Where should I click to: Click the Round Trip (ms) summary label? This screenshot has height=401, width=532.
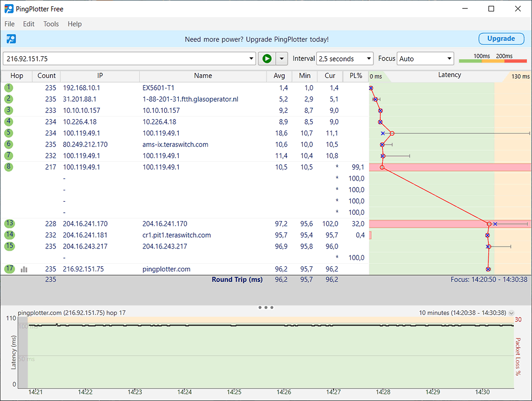(237, 279)
